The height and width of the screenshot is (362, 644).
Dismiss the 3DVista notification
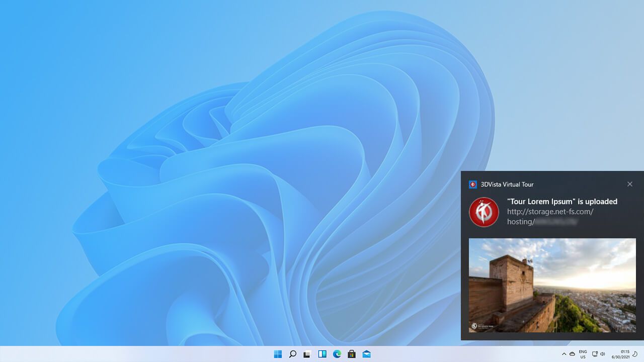(x=630, y=184)
